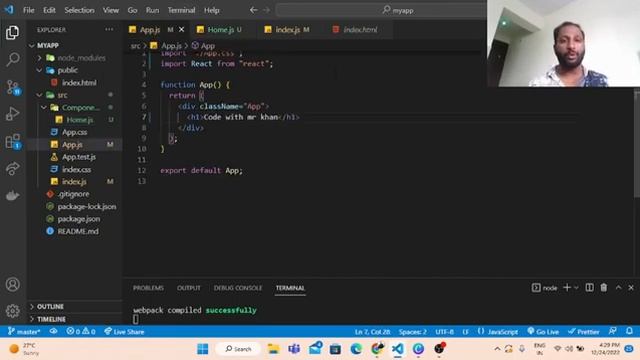The width and height of the screenshot is (640, 360).
Task: Open README.md in the explorer tree
Action: [78, 231]
